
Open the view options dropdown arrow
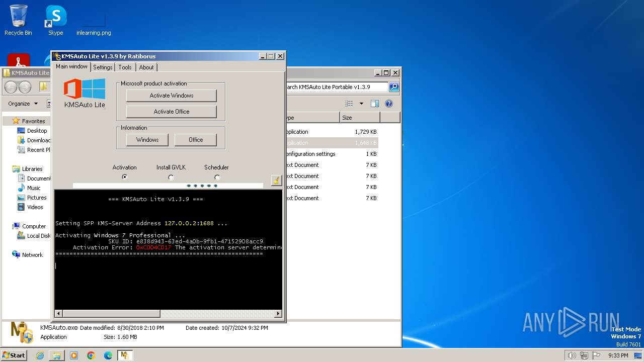pyautogui.click(x=361, y=104)
